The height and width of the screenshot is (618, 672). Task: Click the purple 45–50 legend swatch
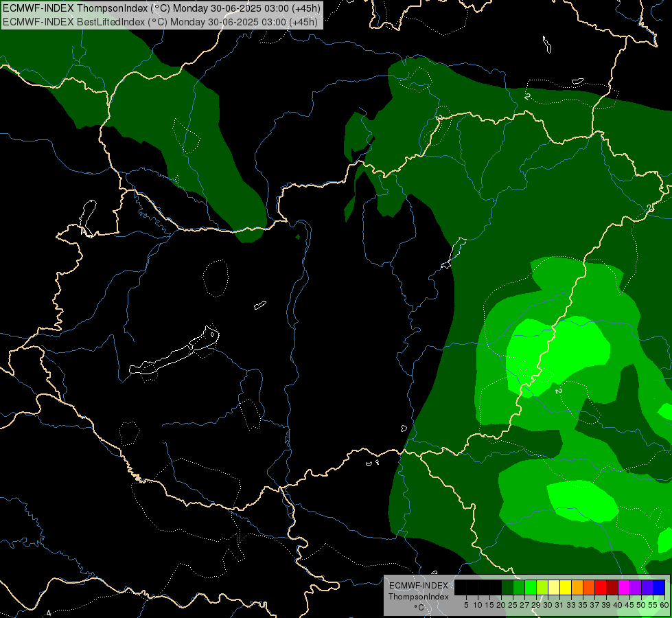tap(636, 587)
